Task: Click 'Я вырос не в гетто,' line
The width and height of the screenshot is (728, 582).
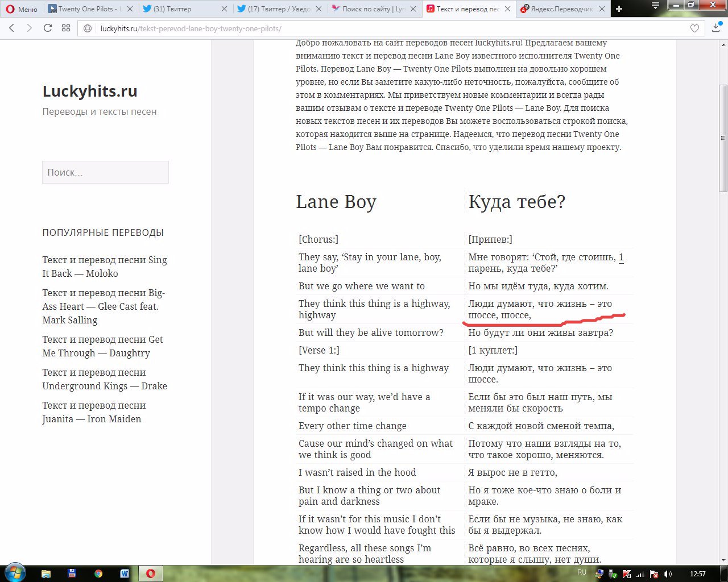Action: (512, 472)
